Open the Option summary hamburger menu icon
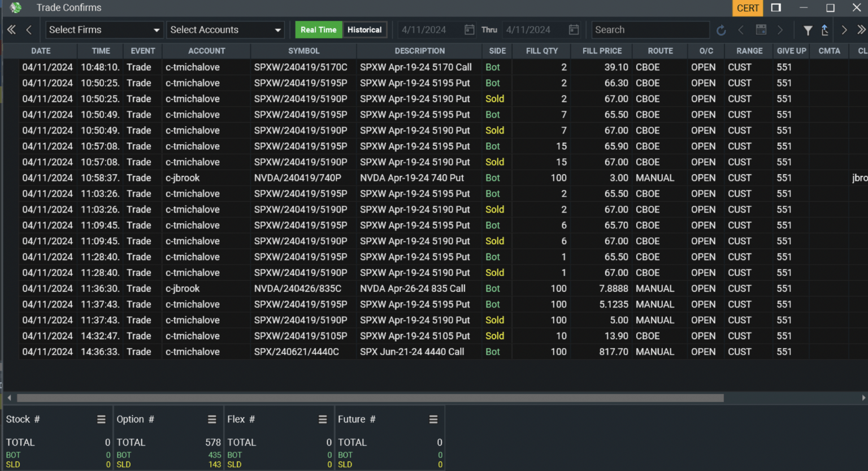The height and width of the screenshot is (471, 868). 212,420
